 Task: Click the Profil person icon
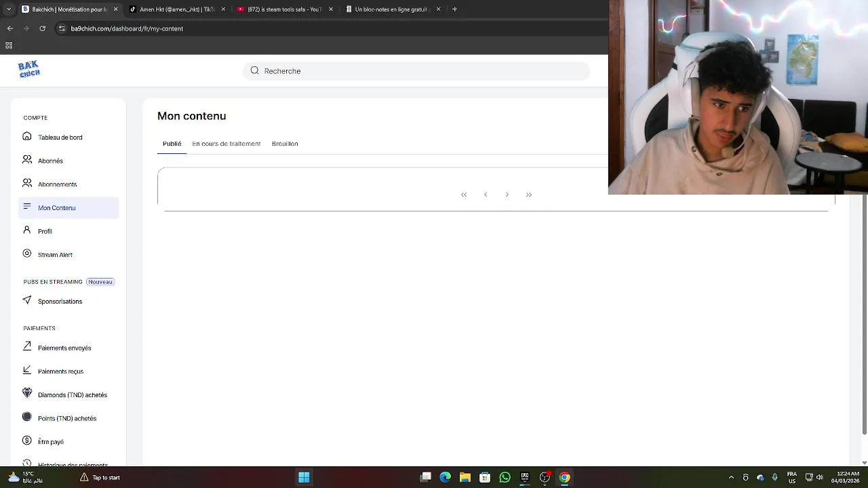click(27, 230)
